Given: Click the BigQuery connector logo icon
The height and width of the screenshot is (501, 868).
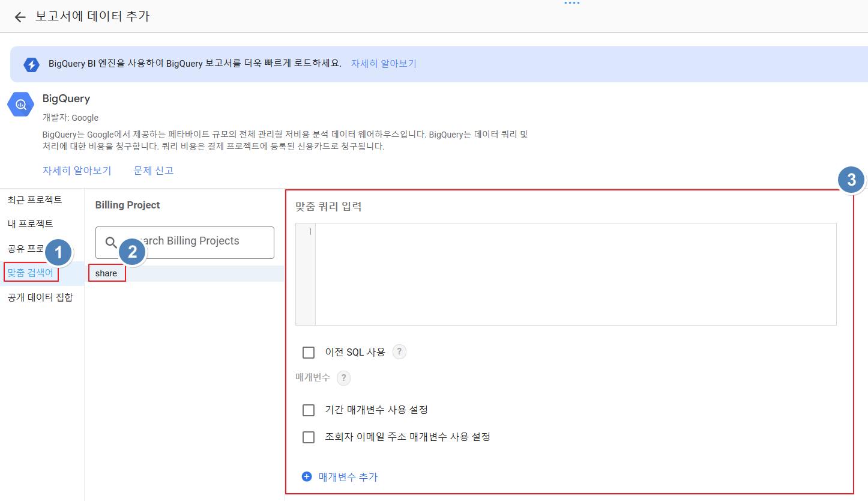Looking at the screenshot, I should point(21,105).
